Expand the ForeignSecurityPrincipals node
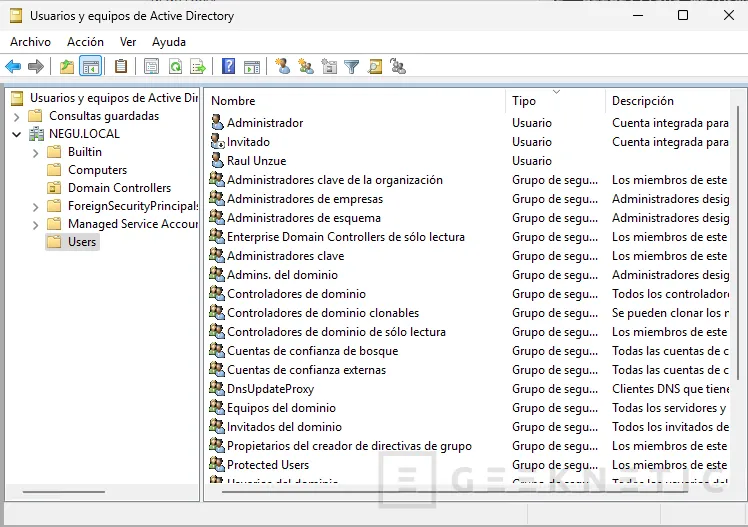748x527 pixels. pyautogui.click(x=35, y=207)
